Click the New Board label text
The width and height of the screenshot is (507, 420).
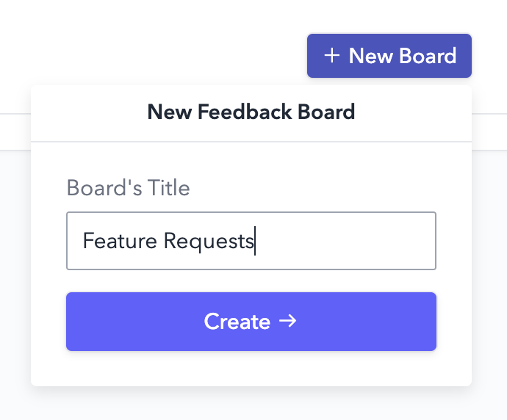pyautogui.click(x=403, y=56)
